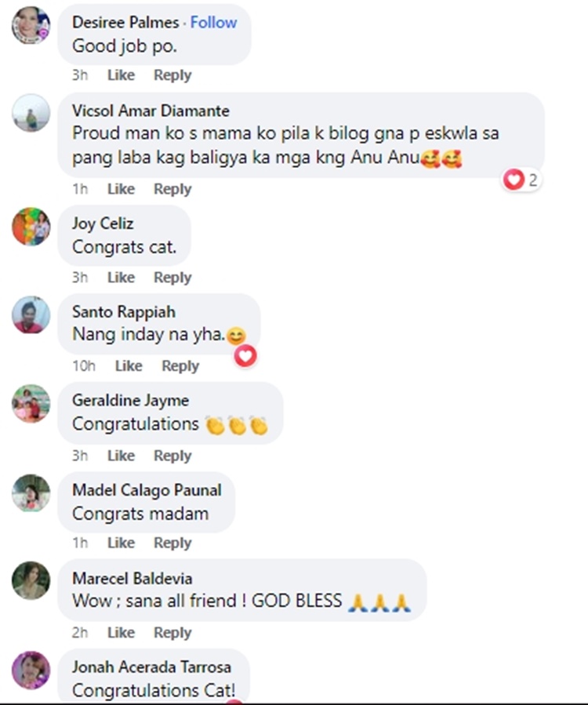Open Vicsol Amar Diamante's avatar
The height and width of the screenshot is (705, 588).
31,113
